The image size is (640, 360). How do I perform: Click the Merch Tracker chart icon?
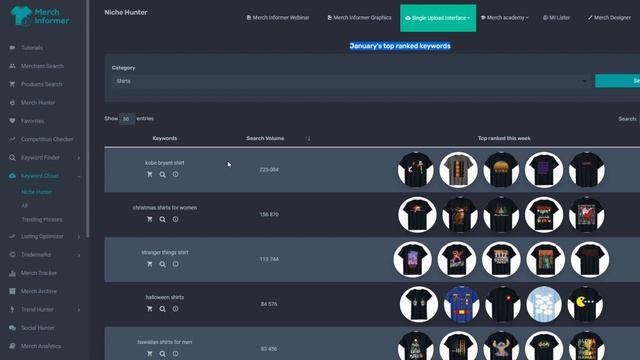point(12,273)
